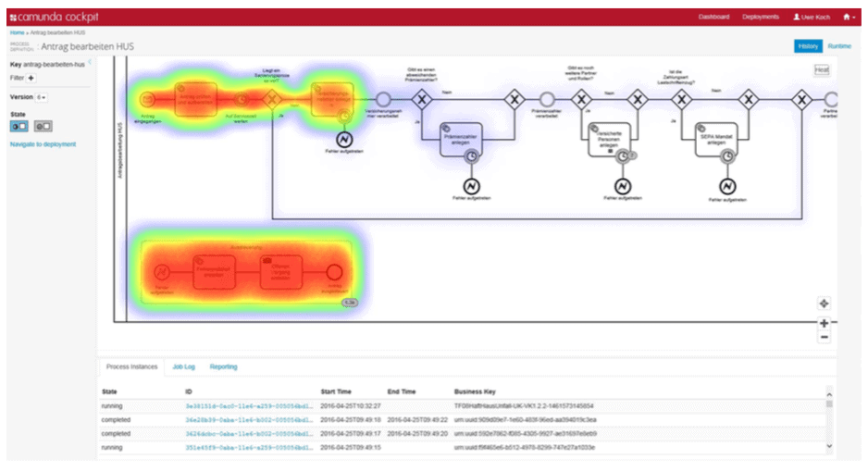Expand the home icon dropdown in header
This screenshot has height=471, width=868.
849,18
